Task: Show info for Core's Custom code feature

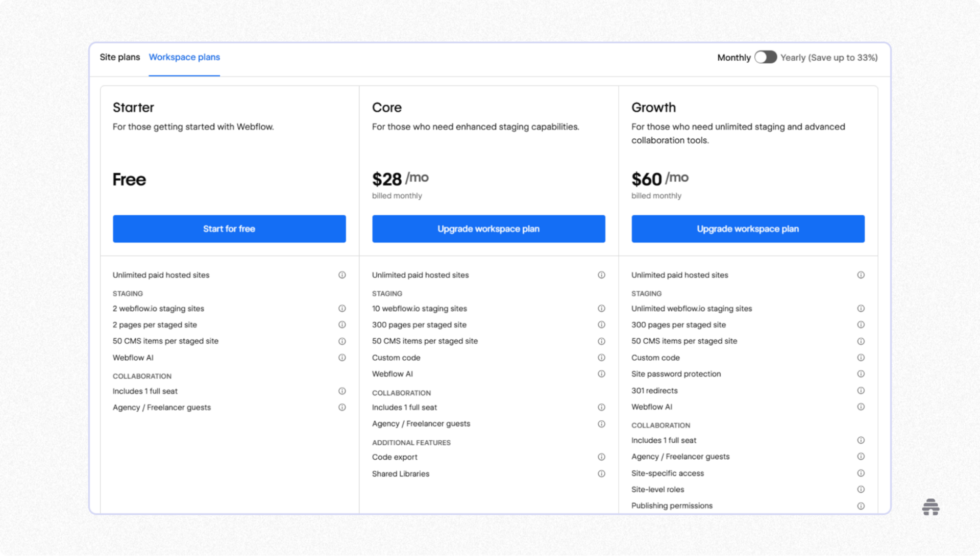Action: tap(601, 357)
